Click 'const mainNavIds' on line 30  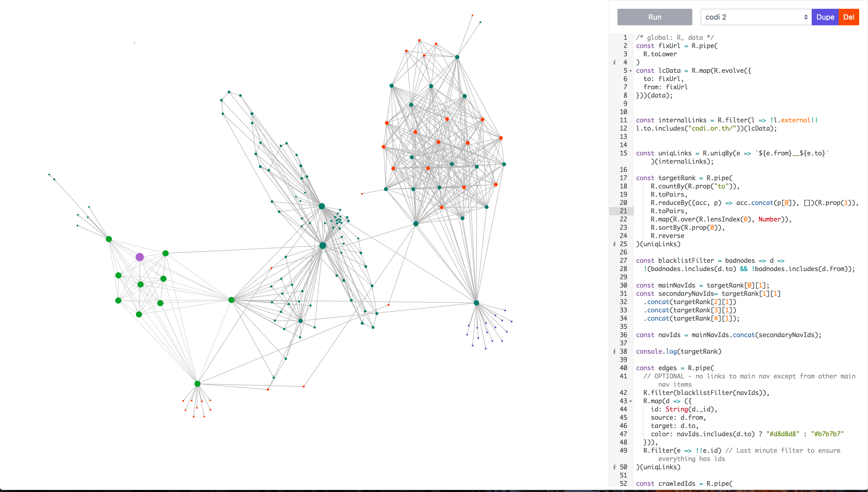[x=665, y=285]
